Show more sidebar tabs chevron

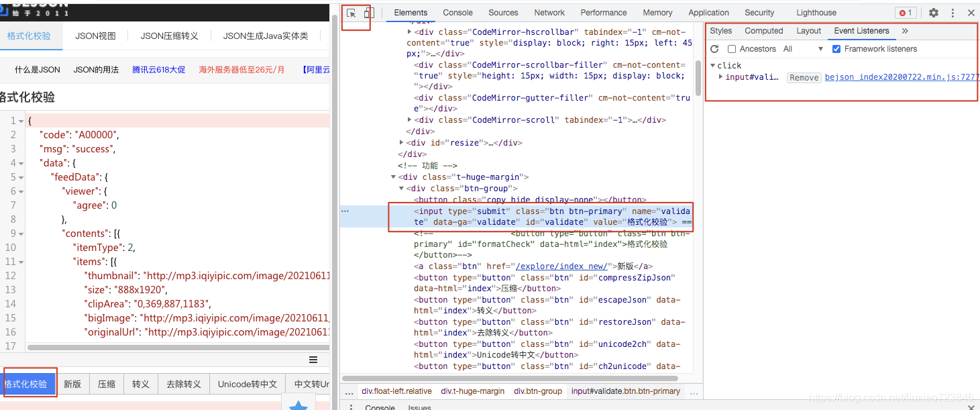click(x=905, y=31)
